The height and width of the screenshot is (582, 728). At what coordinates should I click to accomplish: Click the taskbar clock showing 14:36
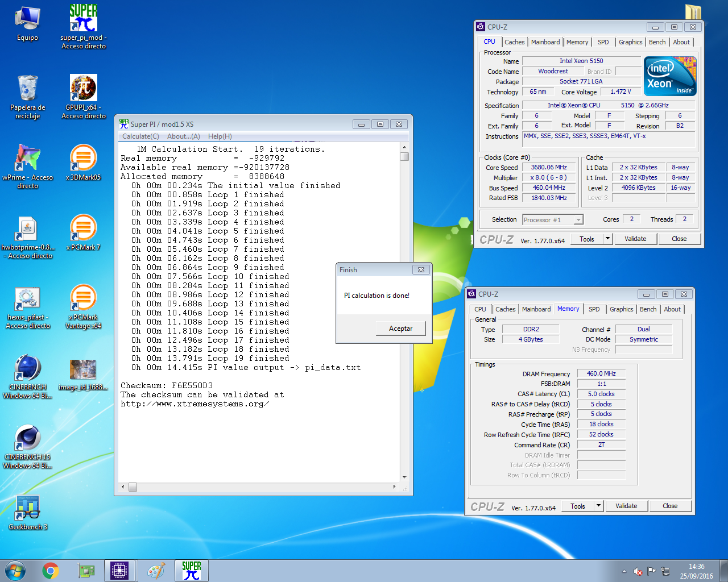pos(696,571)
